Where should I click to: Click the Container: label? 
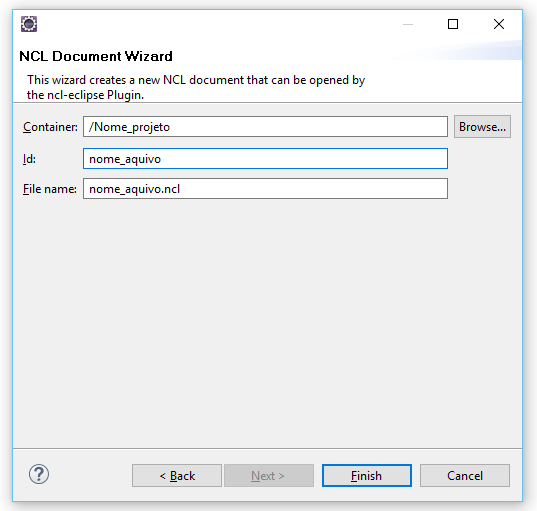click(50, 127)
